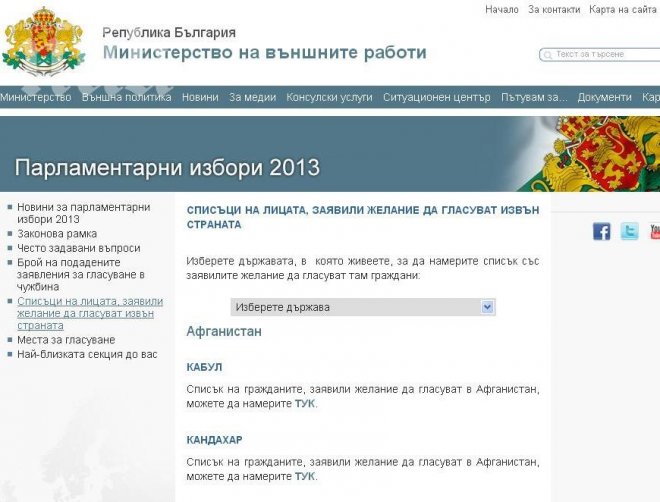The width and height of the screenshot is (660, 502).
Task: Go to 'Начало' top link
Action: click(502, 9)
